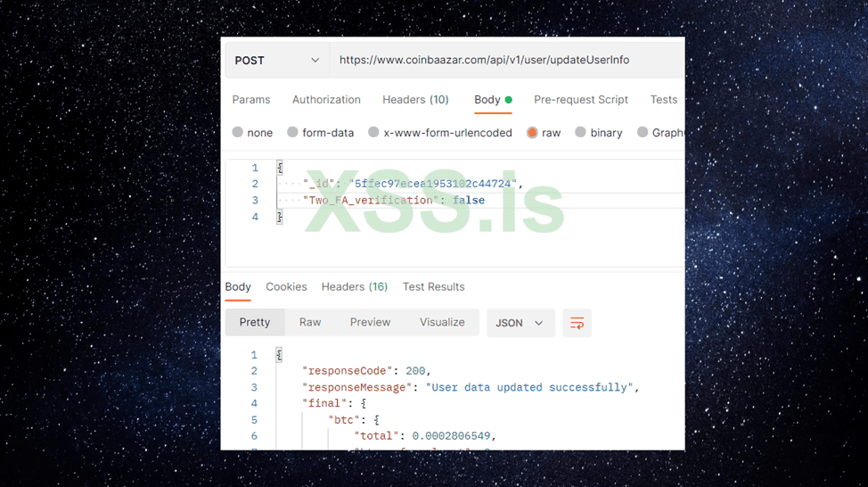868x487 pixels.
Task: Open the response Headers (16) tab
Action: coord(355,287)
